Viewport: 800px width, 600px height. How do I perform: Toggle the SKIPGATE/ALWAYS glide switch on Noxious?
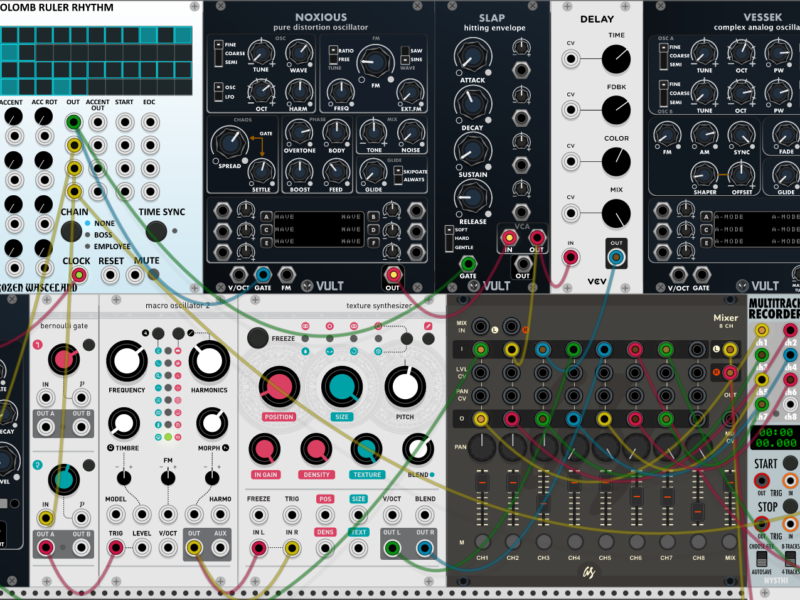point(398,175)
